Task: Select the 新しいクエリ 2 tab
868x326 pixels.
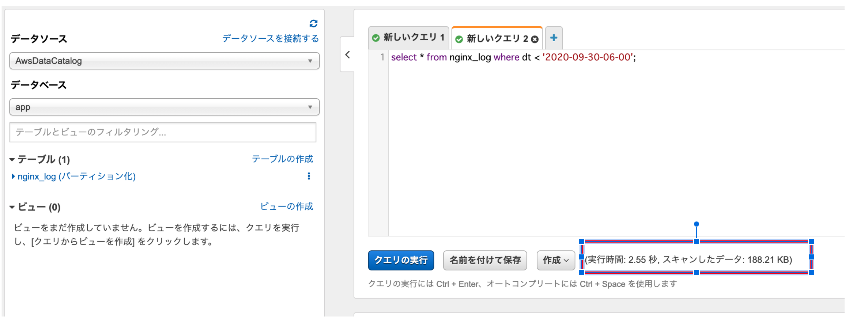Action: (x=497, y=38)
